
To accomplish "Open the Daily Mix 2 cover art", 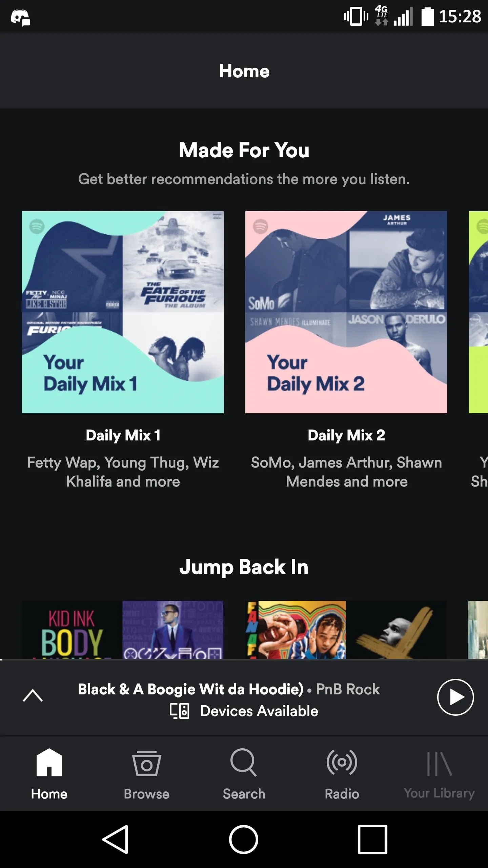I will click(346, 312).
